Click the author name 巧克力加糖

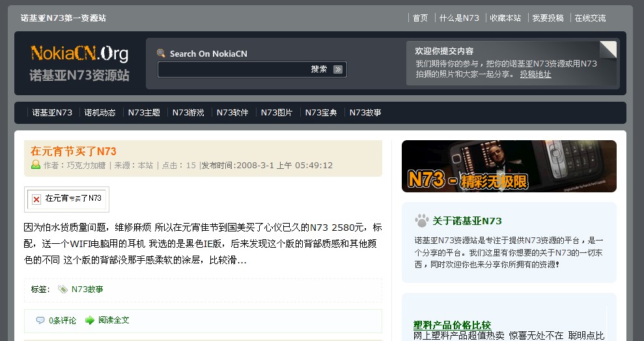[86, 166]
